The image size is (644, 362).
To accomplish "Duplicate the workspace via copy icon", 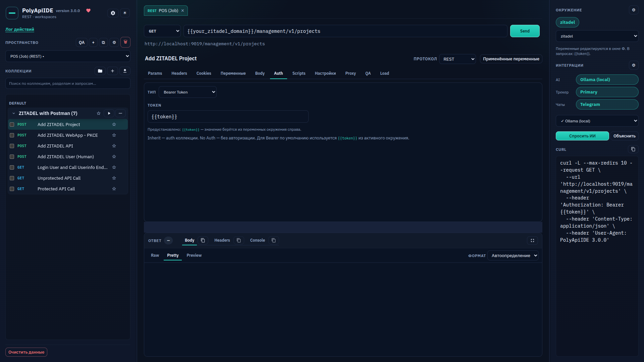I will click(103, 43).
